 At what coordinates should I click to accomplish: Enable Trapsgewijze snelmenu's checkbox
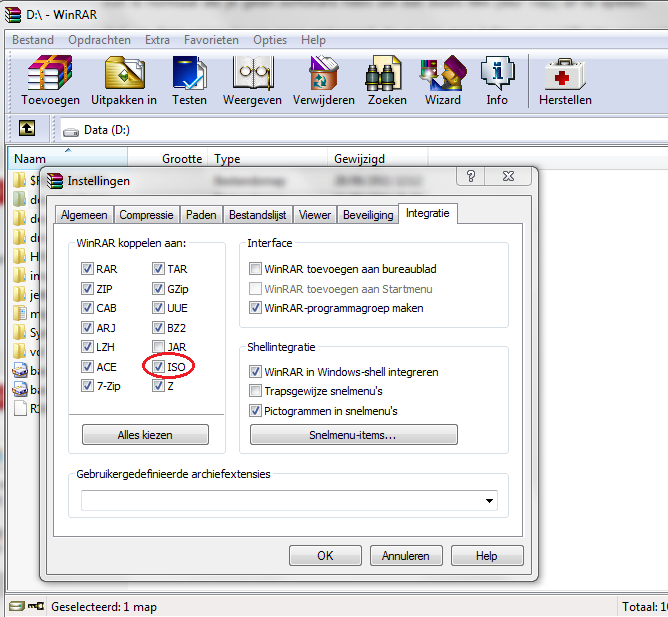(255, 390)
